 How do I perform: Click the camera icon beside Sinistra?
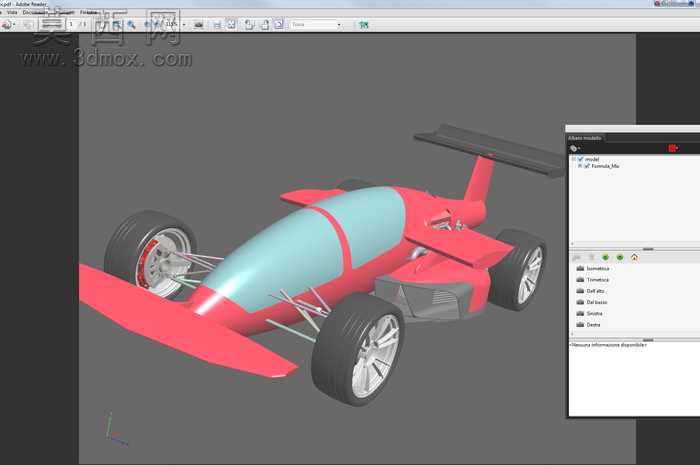click(580, 313)
